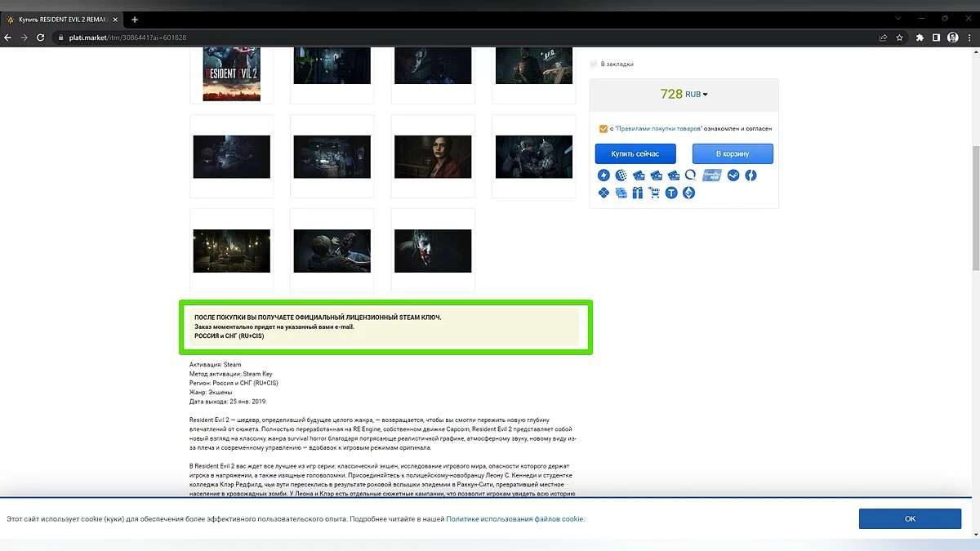Choose the Steam payment icon
The height and width of the screenshot is (551, 980).
(733, 176)
